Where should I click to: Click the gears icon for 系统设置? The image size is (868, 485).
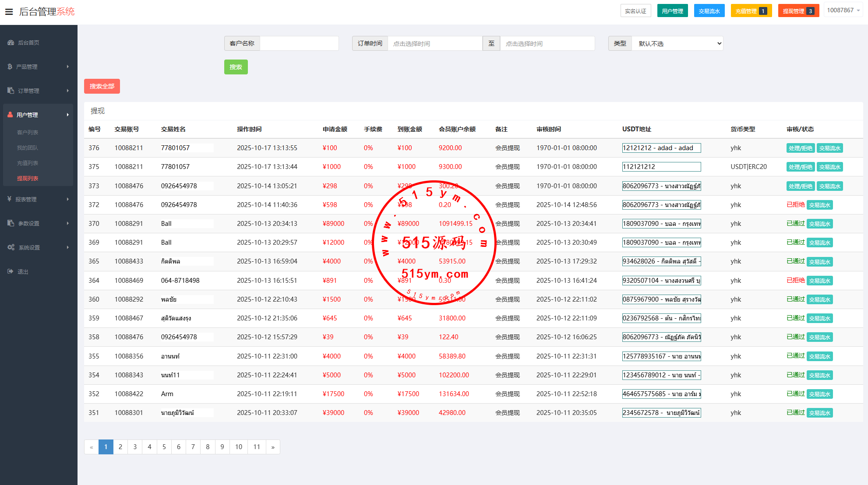[x=11, y=247]
